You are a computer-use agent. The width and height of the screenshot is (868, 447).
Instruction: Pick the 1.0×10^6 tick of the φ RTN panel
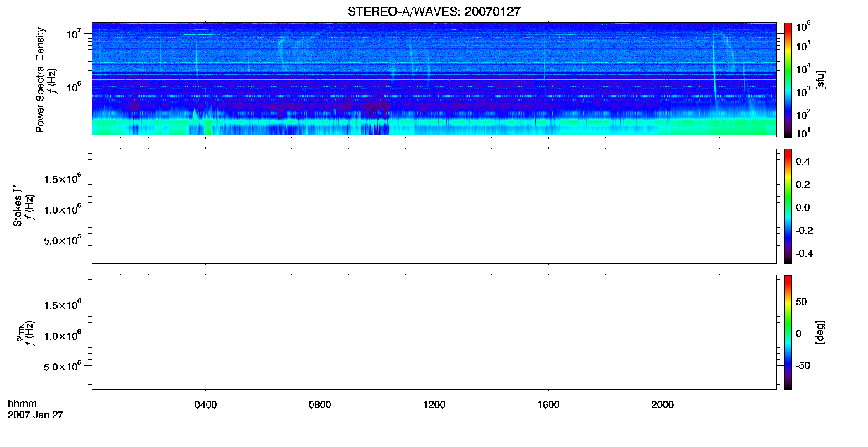pyautogui.click(x=63, y=336)
